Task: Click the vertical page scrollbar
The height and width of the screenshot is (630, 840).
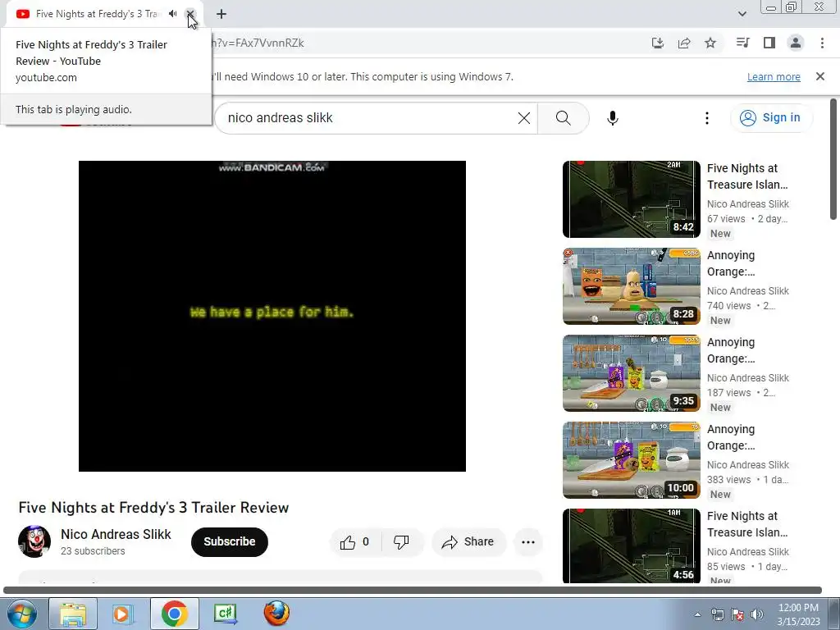Action: point(833,158)
